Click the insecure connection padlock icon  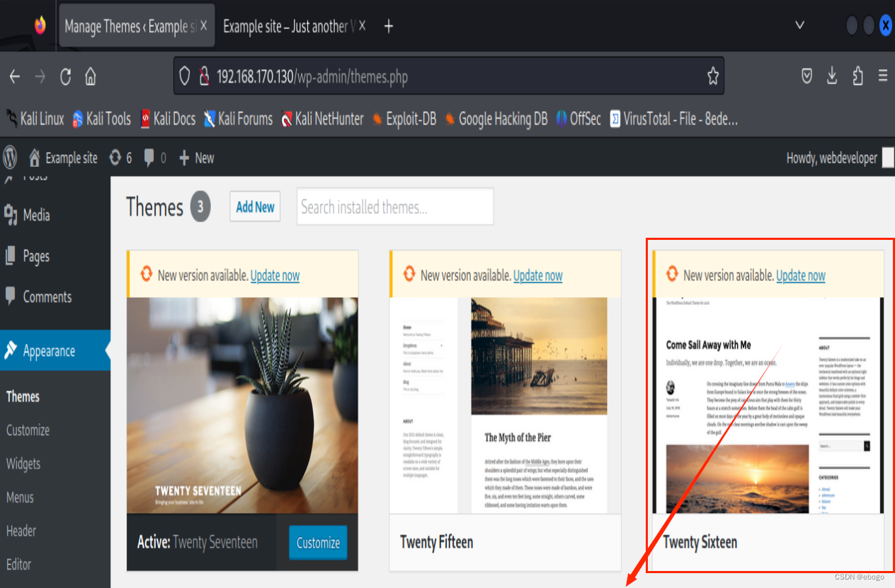(x=204, y=76)
